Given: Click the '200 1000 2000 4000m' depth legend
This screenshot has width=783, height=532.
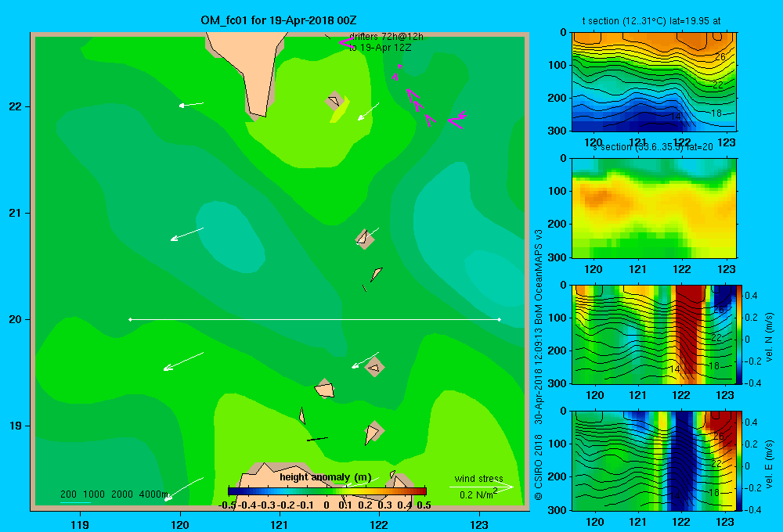Looking at the screenshot, I should click(114, 494).
